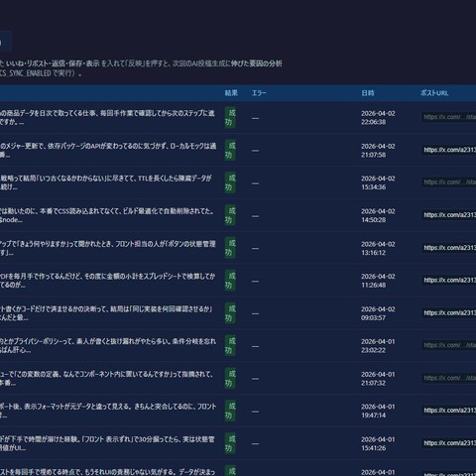The width and height of the screenshot is (476, 476).
Task: Click 成功 badge in the 21:07:58 row
Action: pyautogui.click(x=230, y=151)
